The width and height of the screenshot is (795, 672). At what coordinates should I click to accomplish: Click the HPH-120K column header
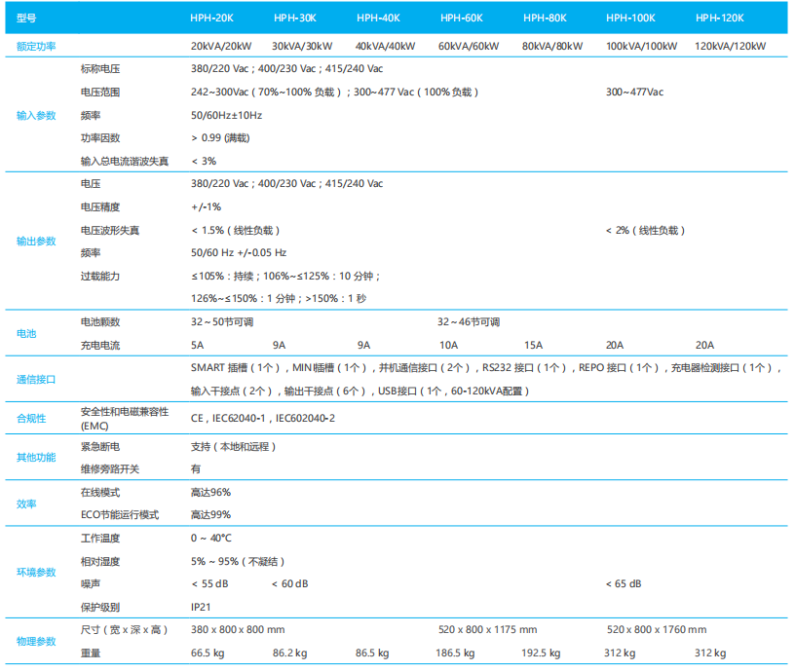coord(719,19)
